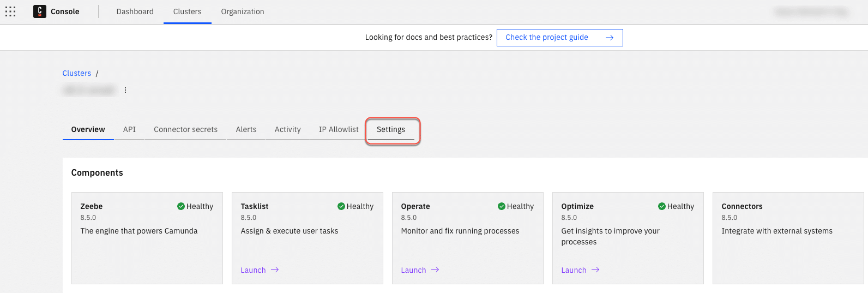Switch to the API tab

[x=129, y=129]
